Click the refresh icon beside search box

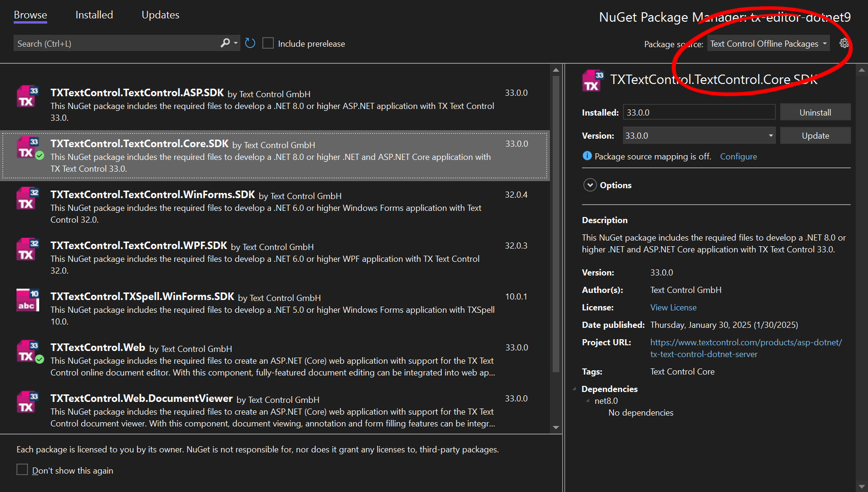[250, 43]
